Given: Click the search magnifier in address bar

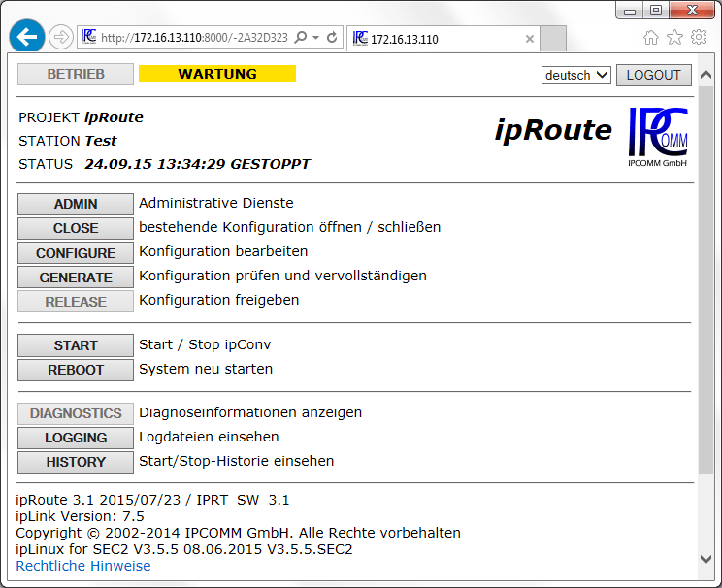Looking at the screenshot, I should pos(301,37).
